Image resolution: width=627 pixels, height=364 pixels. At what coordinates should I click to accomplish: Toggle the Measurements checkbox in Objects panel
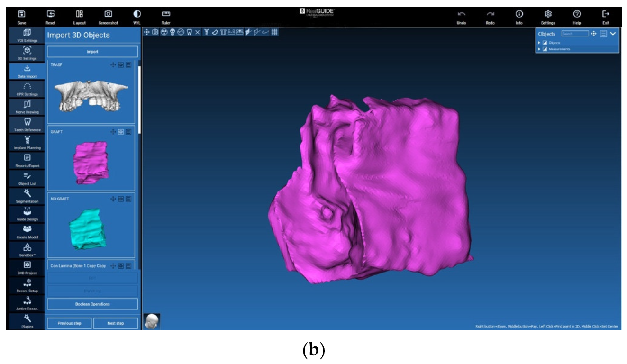coord(545,49)
